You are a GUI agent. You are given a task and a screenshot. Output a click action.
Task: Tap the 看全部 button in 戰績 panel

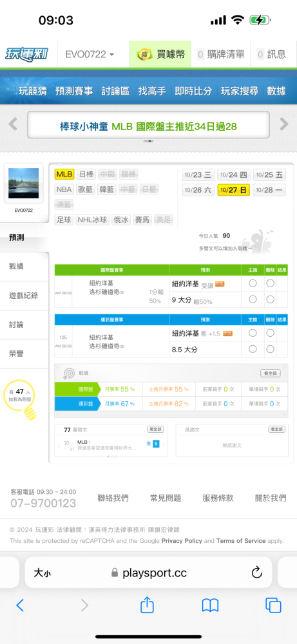(x=271, y=374)
